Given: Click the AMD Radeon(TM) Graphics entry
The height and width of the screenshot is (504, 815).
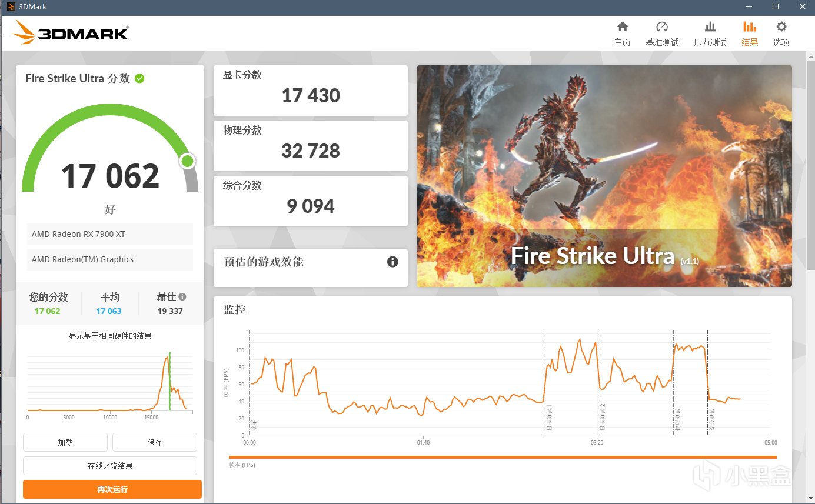Looking at the screenshot, I should (110, 259).
